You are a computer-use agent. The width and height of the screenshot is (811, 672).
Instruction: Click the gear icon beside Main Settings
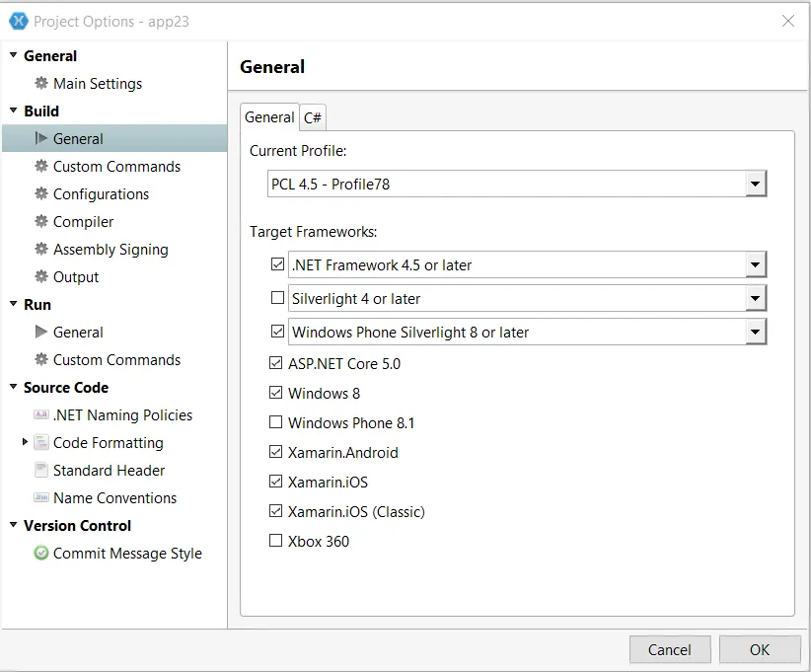tap(41, 84)
